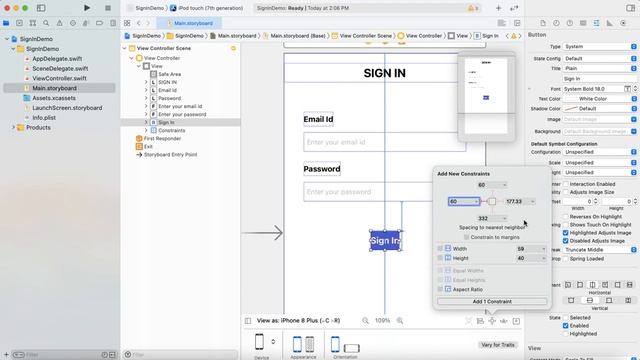The image size is (640, 360).
Task: Open the trailing spacing 177.33 dropdown
Action: [x=532, y=201]
